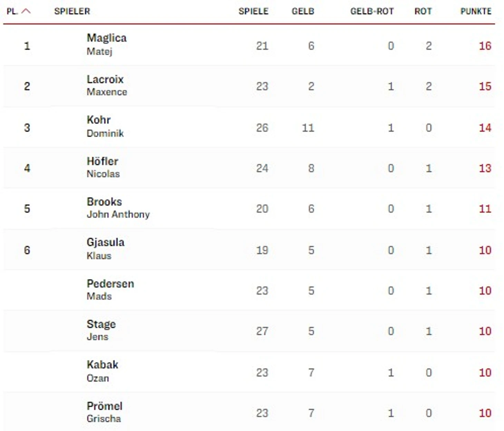Viewport: 504px width, 431px height.
Task: Click Kohr's 11 yellow cards value
Action: click(x=308, y=128)
